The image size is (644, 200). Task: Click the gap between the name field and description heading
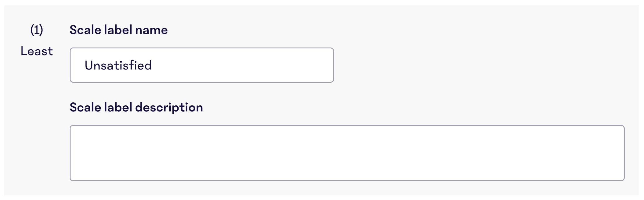point(202,91)
